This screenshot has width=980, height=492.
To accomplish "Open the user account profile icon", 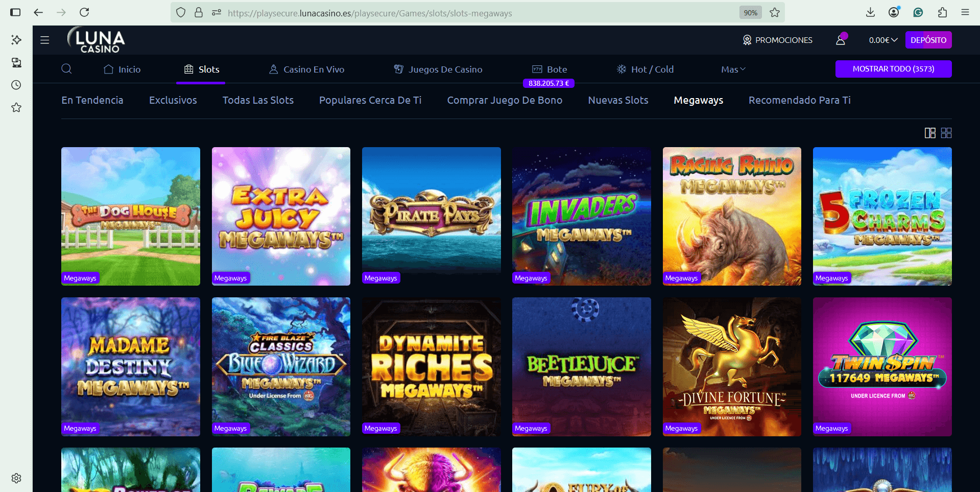I will coord(841,39).
